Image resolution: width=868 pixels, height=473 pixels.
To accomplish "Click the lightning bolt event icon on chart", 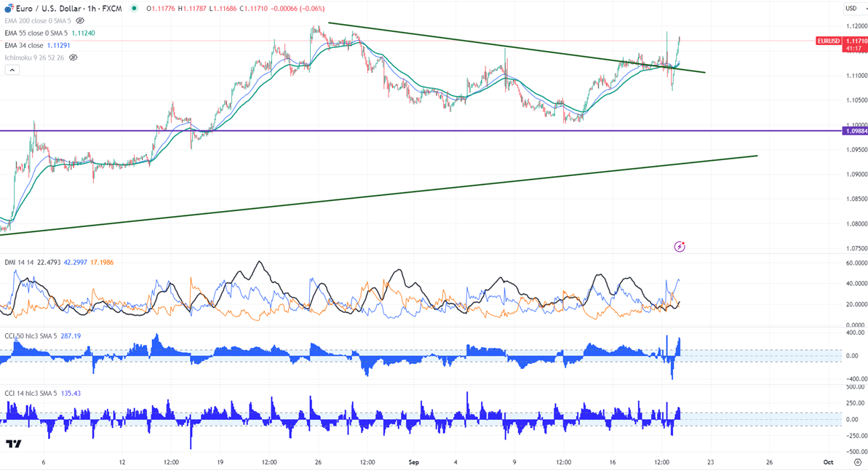I will click(680, 247).
